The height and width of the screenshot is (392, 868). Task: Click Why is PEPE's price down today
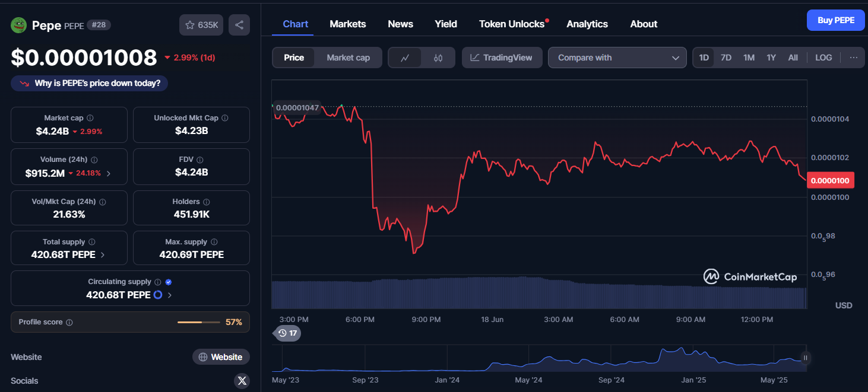click(89, 83)
